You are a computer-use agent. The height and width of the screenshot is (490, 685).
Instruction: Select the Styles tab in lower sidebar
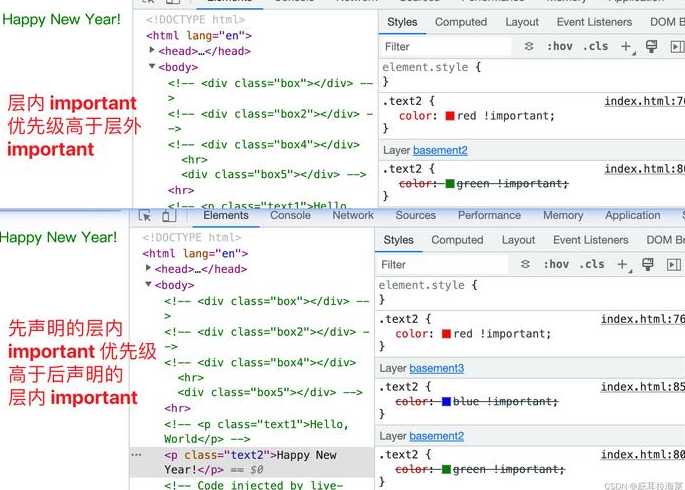click(398, 240)
